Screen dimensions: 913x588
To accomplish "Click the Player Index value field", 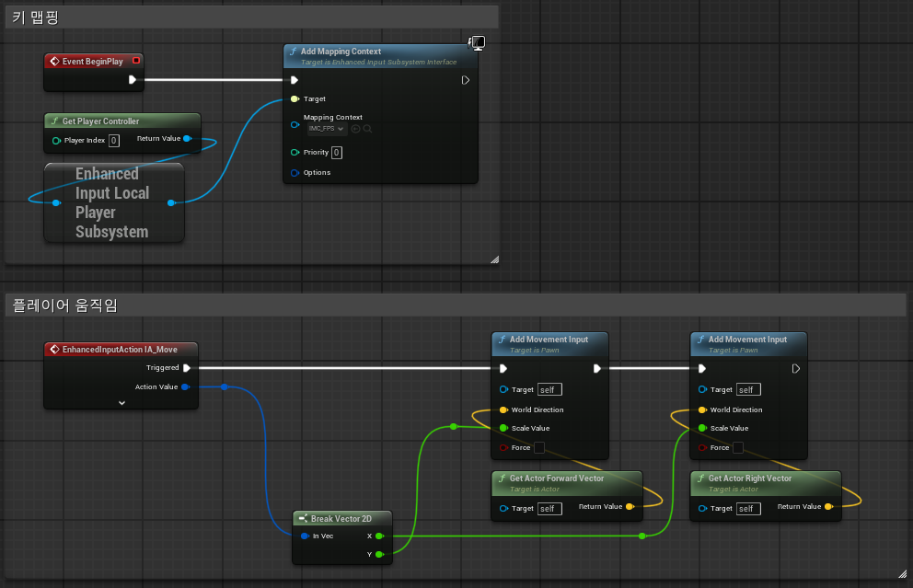I will pyautogui.click(x=114, y=140).
